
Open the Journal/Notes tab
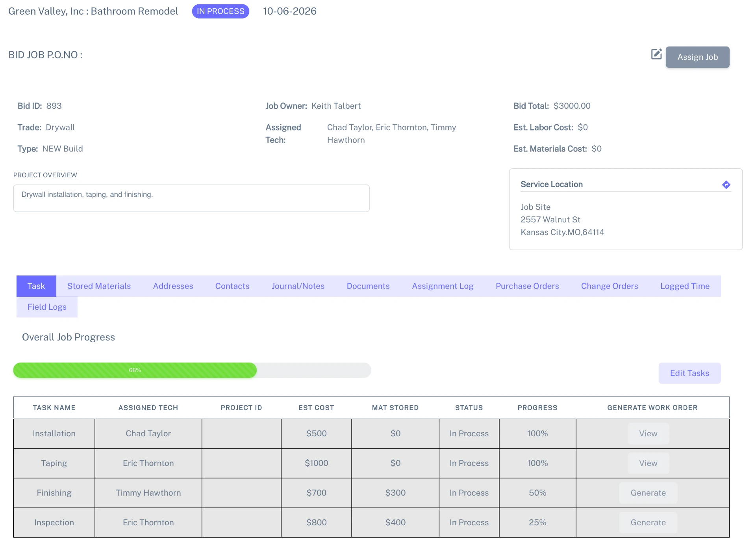[x=298, y=286]
